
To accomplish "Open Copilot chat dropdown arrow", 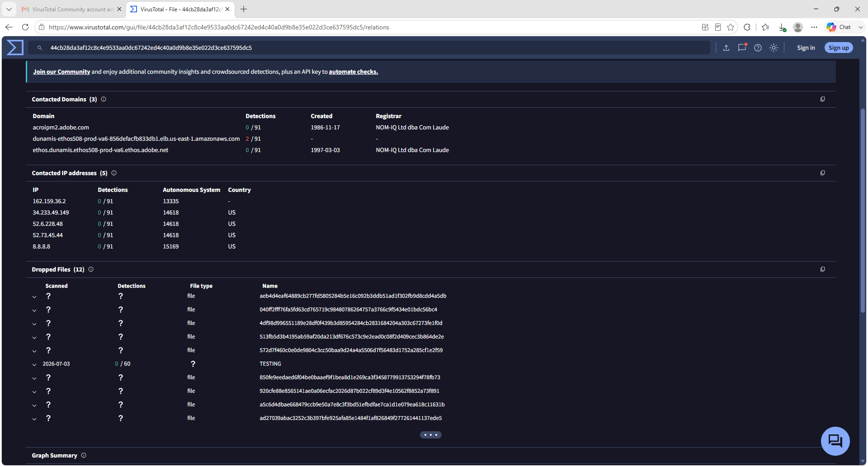I will 860,27.
